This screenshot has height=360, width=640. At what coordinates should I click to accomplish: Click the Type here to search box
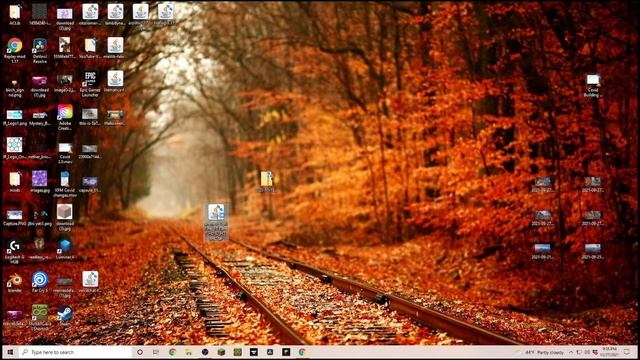(x=76, y=352)
